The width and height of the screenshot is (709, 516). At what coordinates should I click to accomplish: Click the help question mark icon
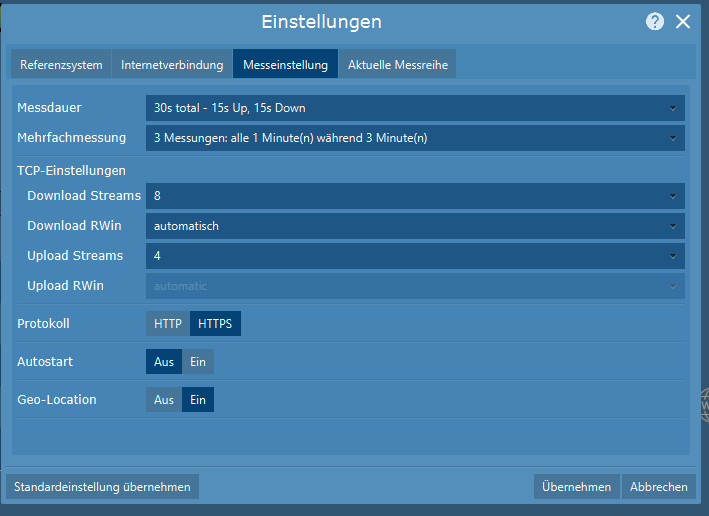pyautogui.click(x=655, y=22)
